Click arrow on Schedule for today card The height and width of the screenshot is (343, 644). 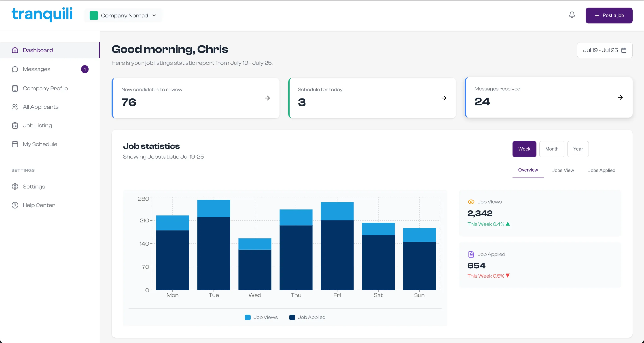444,98
